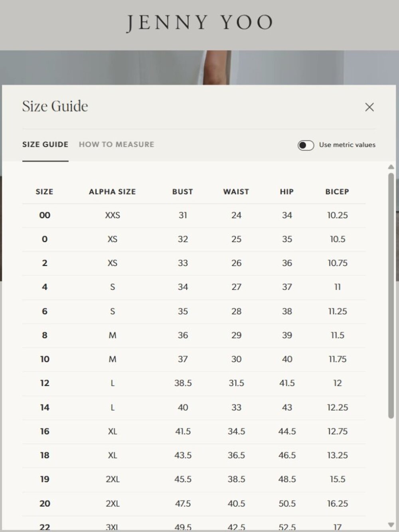Viewport: 399px width, 532px height.
Task: Click the scrollbar up arrow
Action: tap(391, 167)
